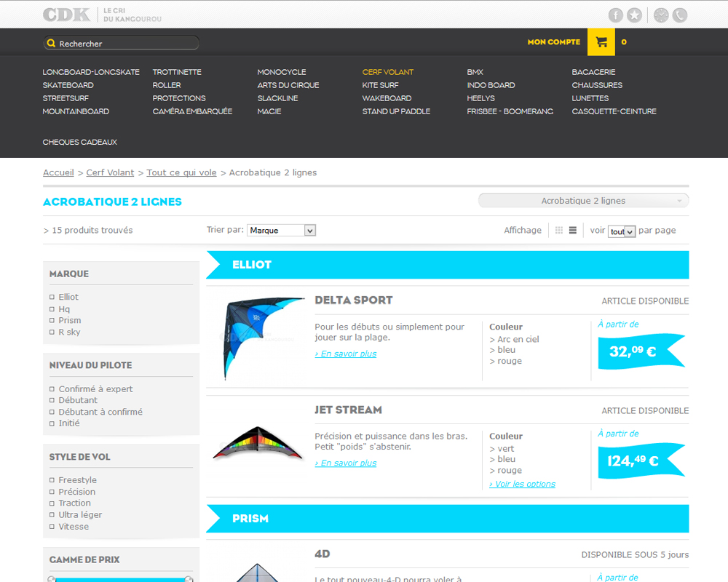Open the Kite Surf menu category
The height and width of the screenshot is (582, 728).
380,85
